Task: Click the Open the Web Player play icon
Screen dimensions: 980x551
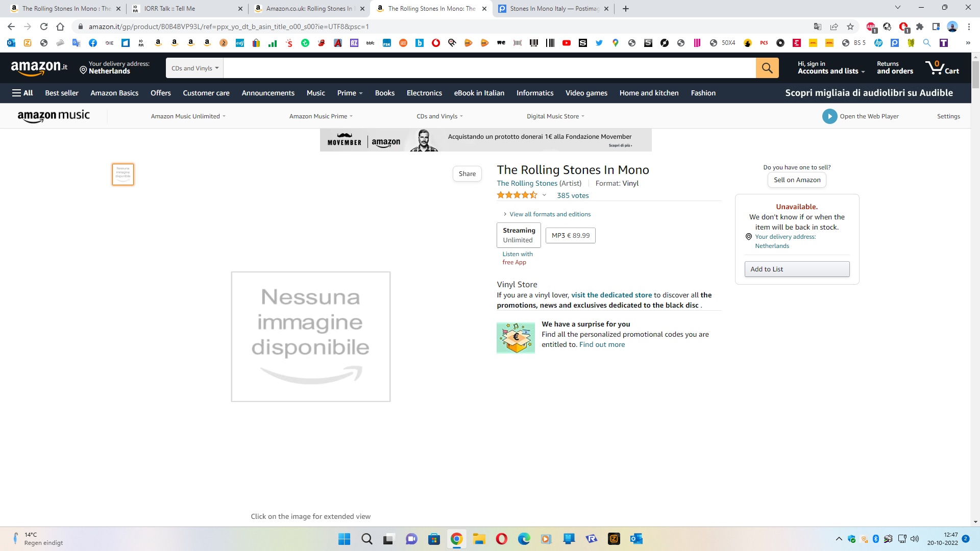Action: 829,116
